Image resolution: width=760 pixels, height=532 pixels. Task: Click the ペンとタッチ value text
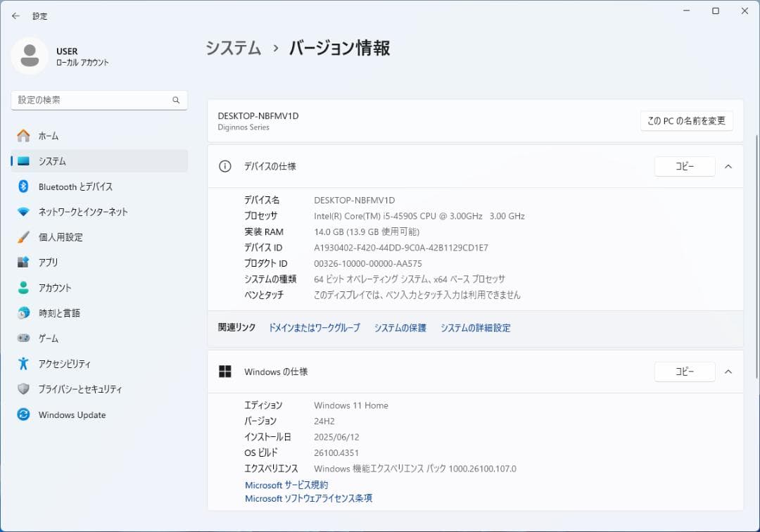click(417, 295)
